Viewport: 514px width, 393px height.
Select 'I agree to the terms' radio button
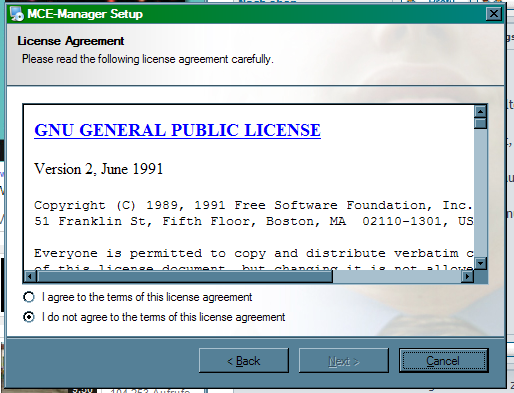click(29, 297)
